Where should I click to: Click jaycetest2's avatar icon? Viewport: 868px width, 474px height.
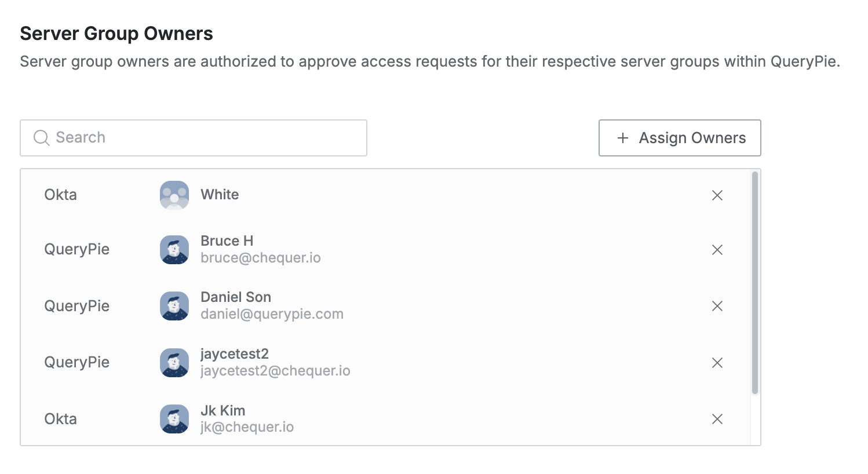pos(174,363)
